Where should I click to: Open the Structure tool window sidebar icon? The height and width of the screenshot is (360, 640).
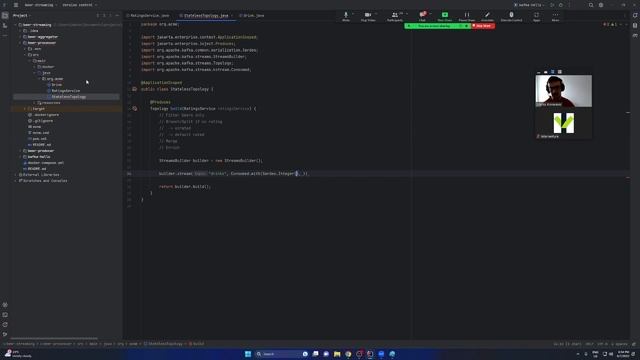point(5,25)
